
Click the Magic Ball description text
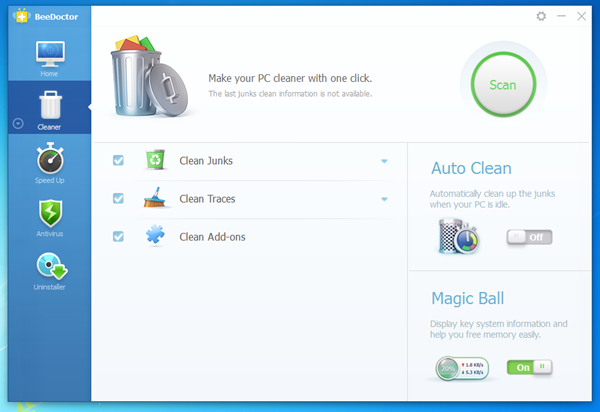click(499, 329)
